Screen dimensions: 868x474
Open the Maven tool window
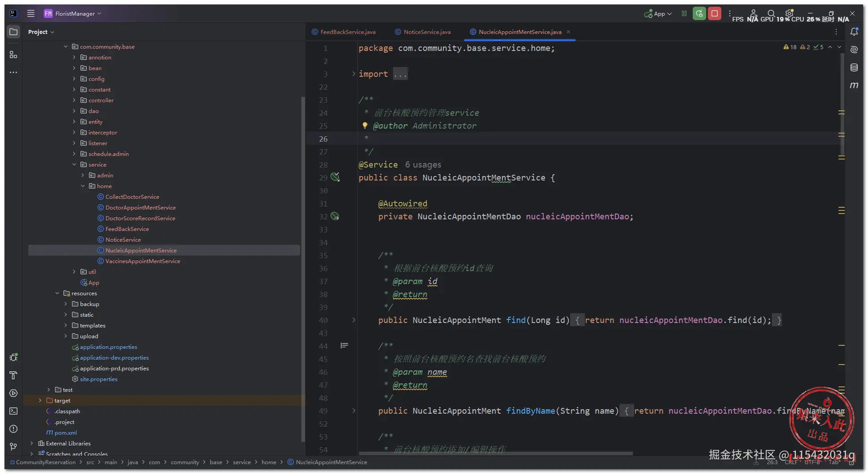pyautogui.click(x=854, y=85)
